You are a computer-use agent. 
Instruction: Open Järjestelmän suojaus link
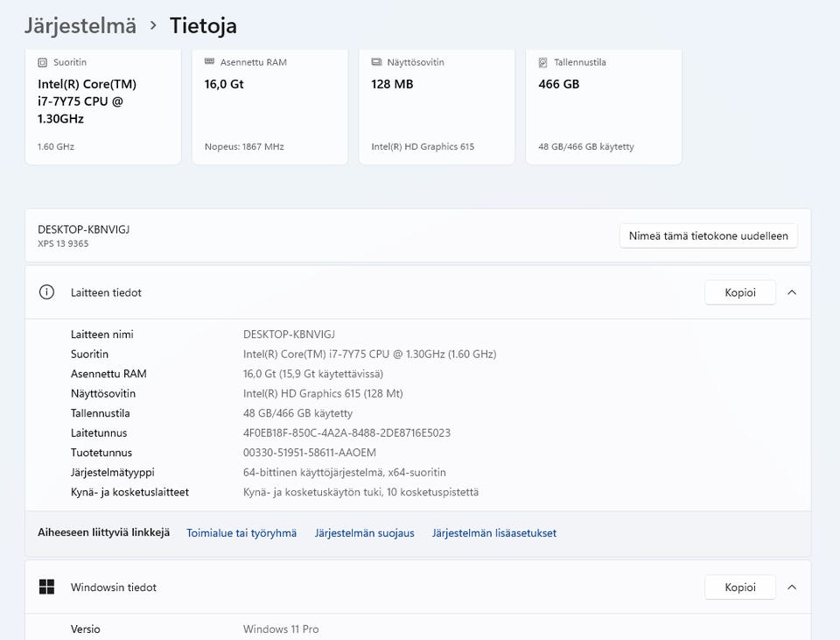364,533
